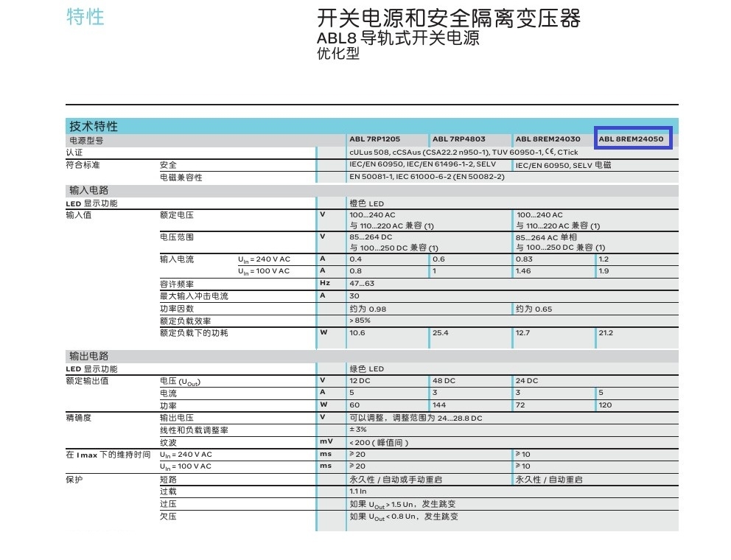731x560 pixels.
Task: Click the 在 Imax 下的维持时间 label
Action: tap(108, 455)
